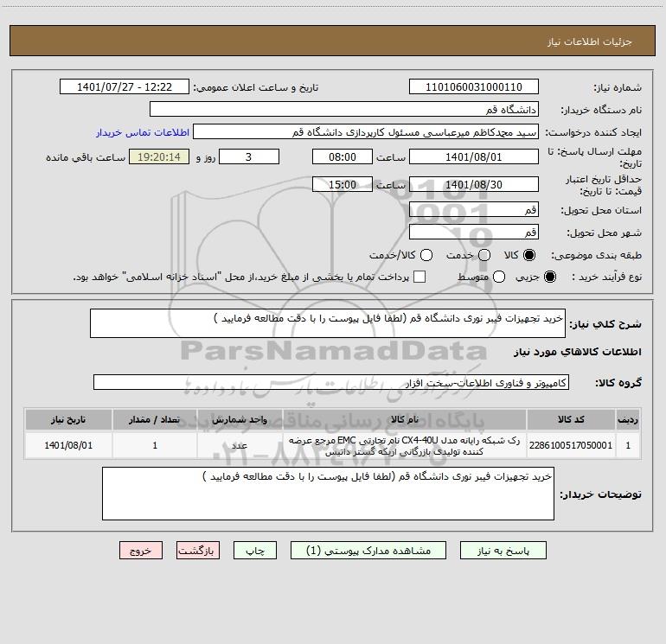Open مشاهده مدارک پیوستی (1) button

click(x=368, y=551)
